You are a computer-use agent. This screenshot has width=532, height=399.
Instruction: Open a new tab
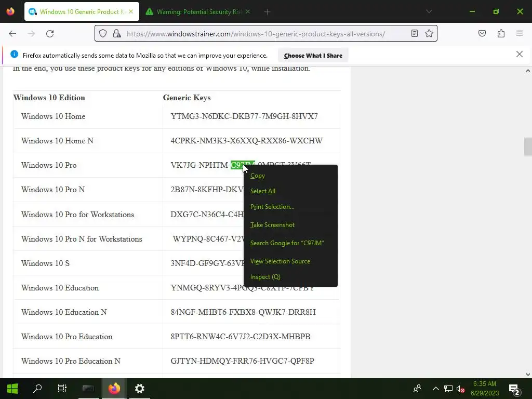267,12
